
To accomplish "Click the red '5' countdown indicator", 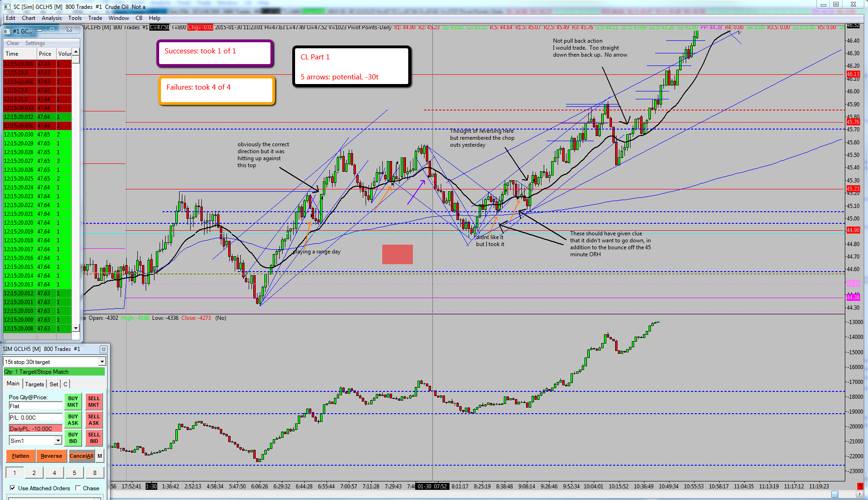I will [860, 486].
